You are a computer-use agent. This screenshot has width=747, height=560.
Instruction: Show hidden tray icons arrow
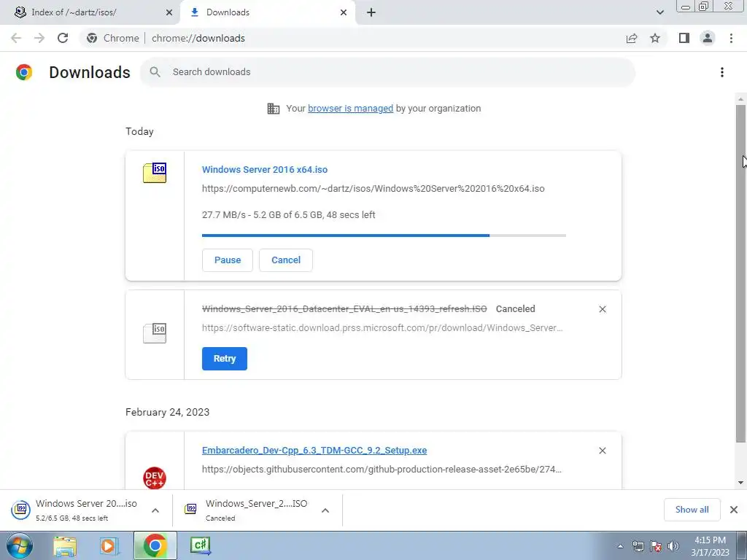point(620,546)
